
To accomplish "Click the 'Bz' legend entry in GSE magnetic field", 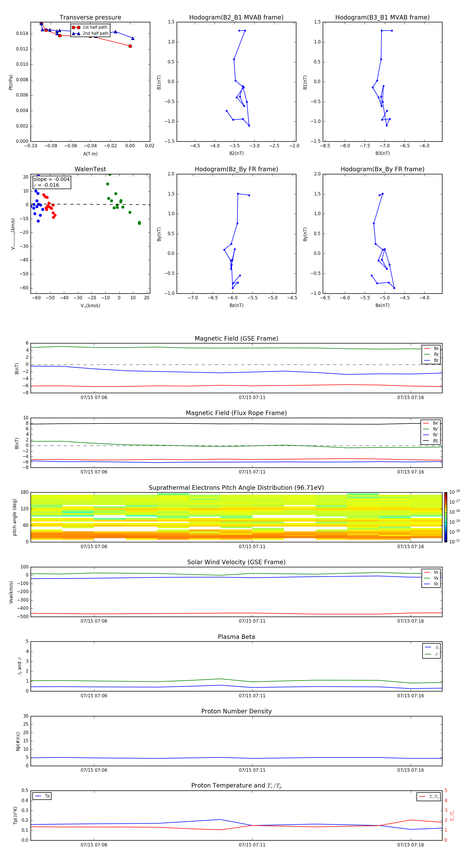I will pyautogui.click(x=431, y=360).
